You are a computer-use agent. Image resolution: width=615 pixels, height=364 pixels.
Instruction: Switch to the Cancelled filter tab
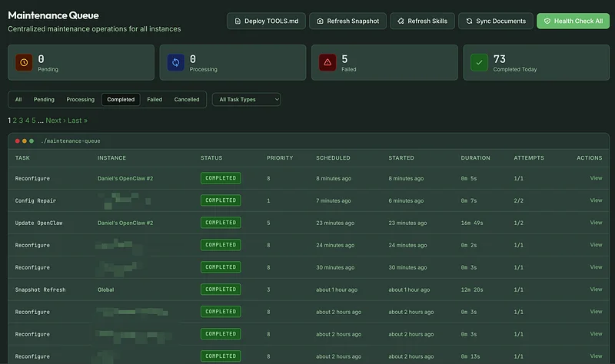coord(187,100)
